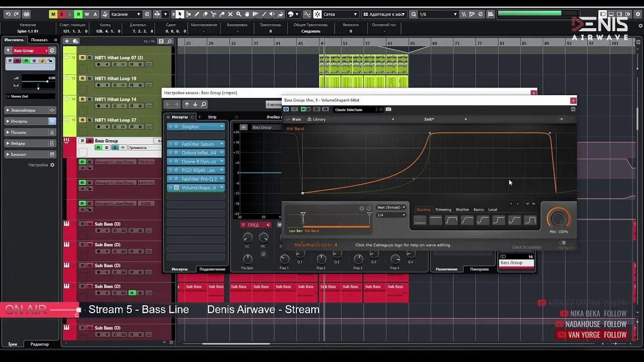The width and height of the screenshot is (644, 362).
Task: Click camera snapshot icon in VolumeShaper window
Action: (388, 109)
